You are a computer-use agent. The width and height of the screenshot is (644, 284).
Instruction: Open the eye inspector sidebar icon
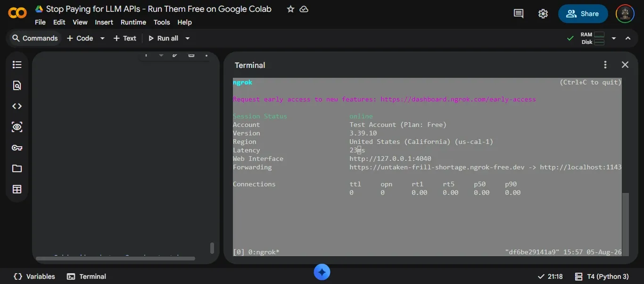(x=17, y=127)
